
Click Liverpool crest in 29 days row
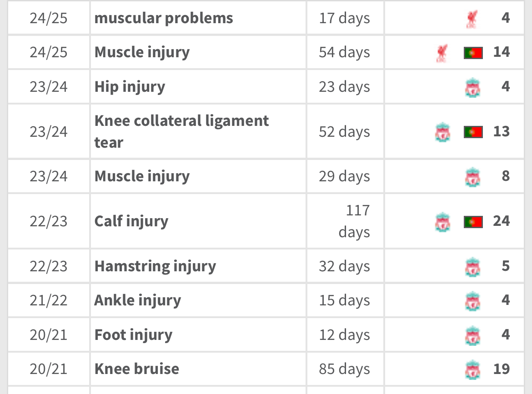tap(472, 177)
